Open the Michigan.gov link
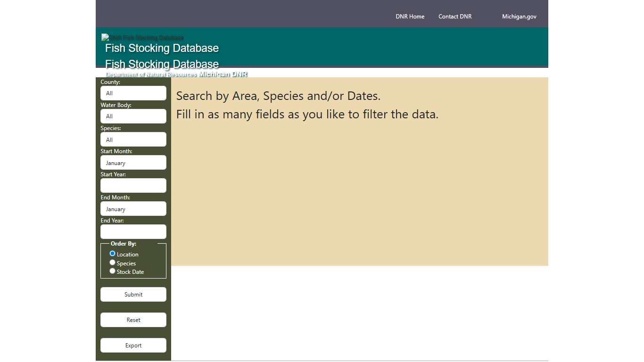This screenshot has width=644, height=362. [519, 16]
